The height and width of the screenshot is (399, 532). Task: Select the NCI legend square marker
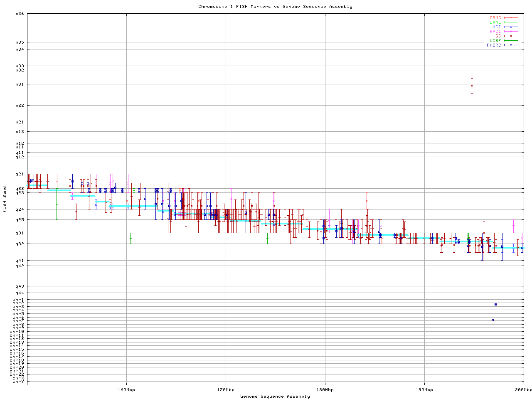511,27
